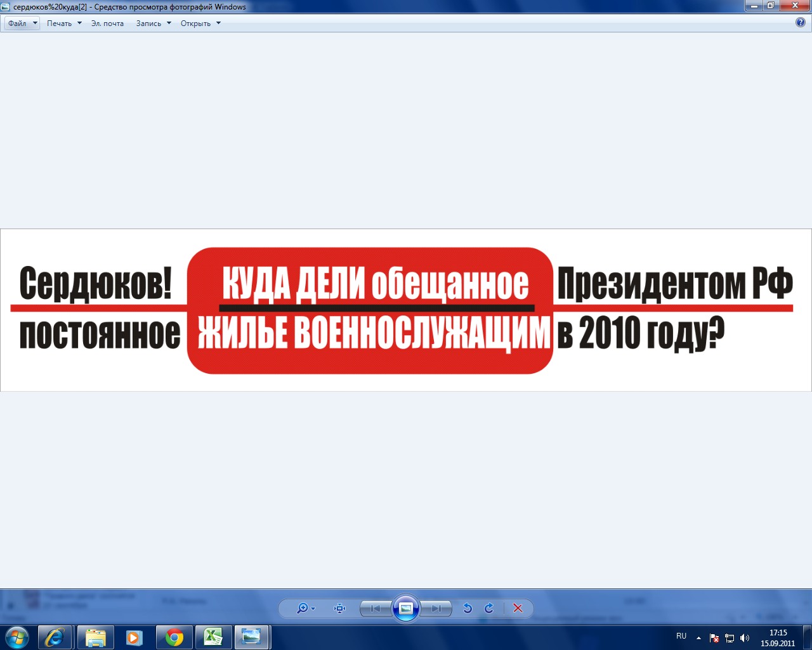
Task: Go to the previous photo
Action: pyautogui.click(x=376, y=608)
